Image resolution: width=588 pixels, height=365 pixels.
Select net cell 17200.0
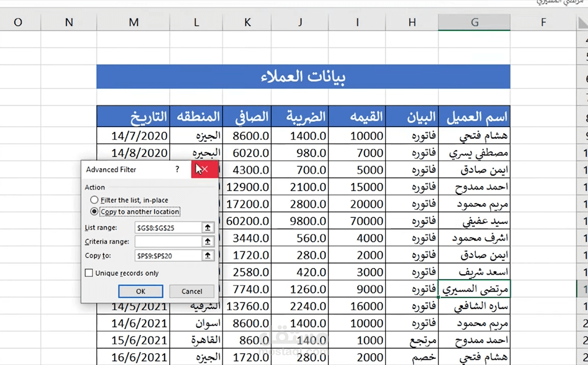[x=247, y=204]
